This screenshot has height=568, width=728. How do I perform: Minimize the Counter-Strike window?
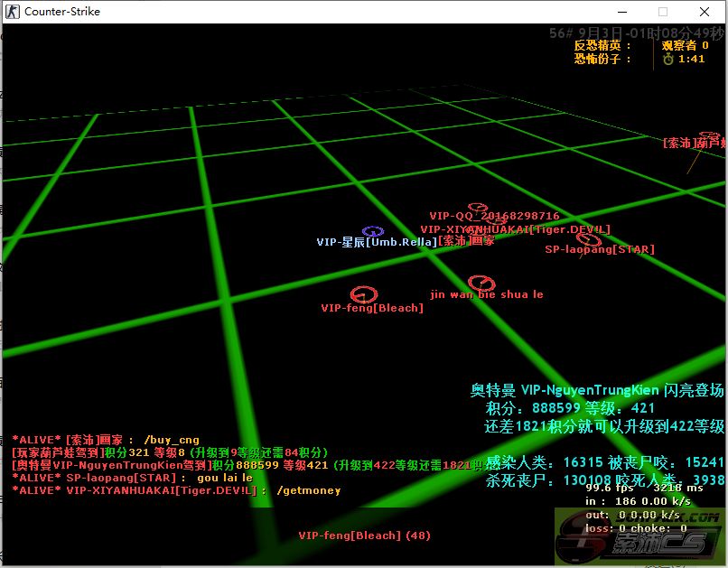[x=622, y=12]
